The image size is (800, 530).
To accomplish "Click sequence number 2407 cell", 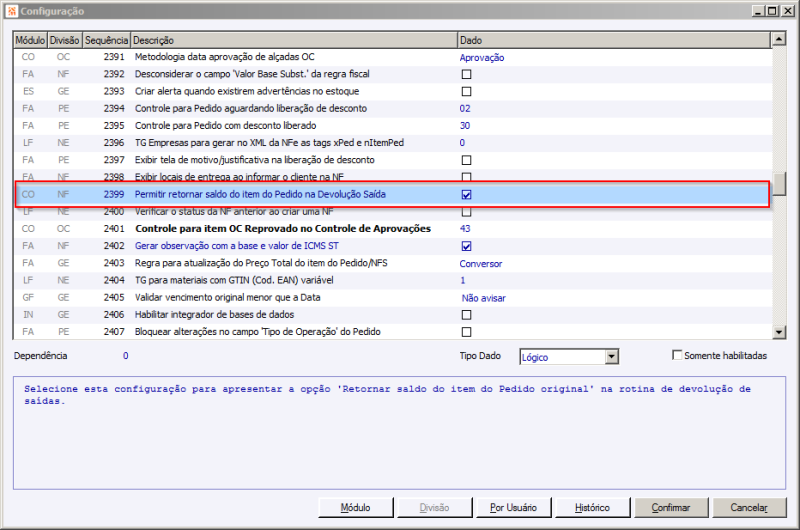I will [114, 332].
